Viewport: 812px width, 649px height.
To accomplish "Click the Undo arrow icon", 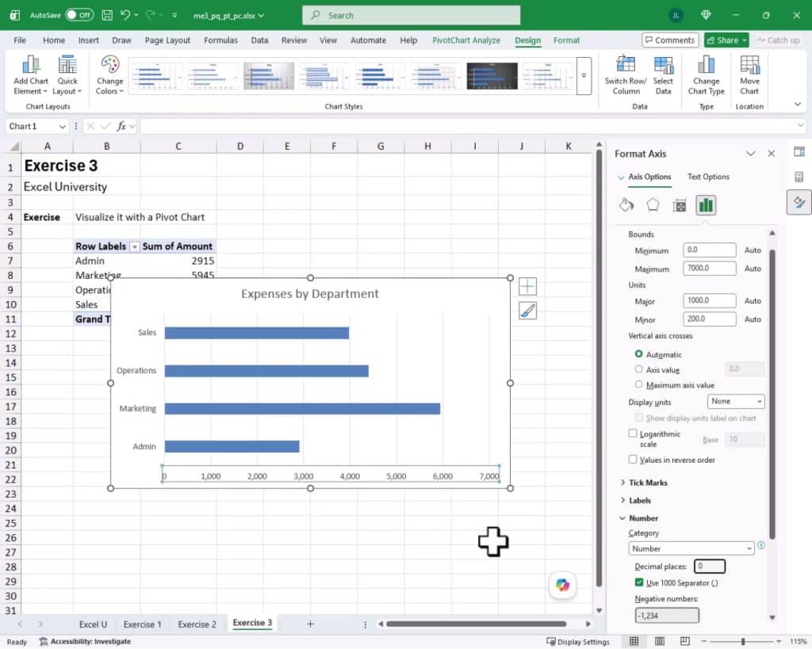I will pyautogui.click(x=125, y=15).
